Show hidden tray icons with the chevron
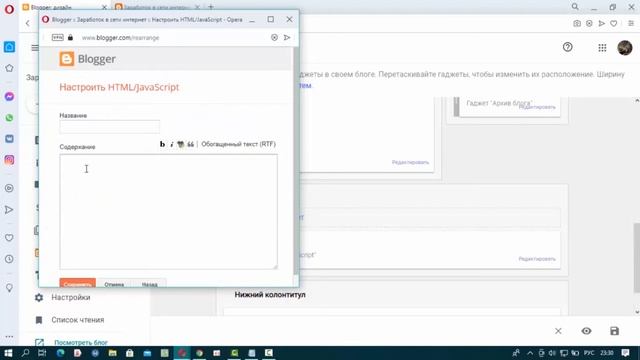The image size is (640, 360). pyautogui.click(x=530, y=353)
